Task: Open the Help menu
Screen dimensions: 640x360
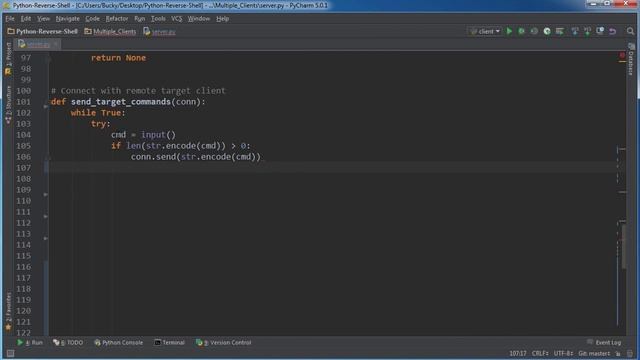Action: pos(222,18)
